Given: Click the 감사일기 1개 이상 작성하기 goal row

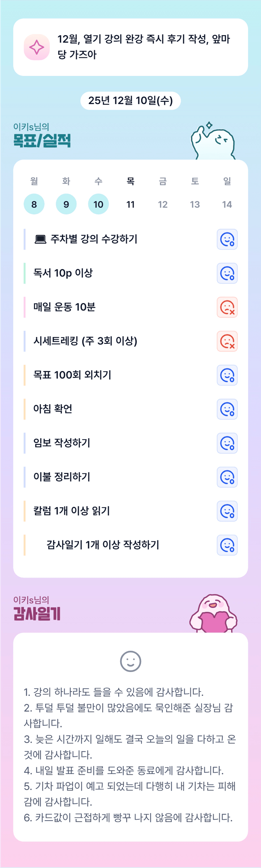Looking at the screenshot, I should click(103, 545).
